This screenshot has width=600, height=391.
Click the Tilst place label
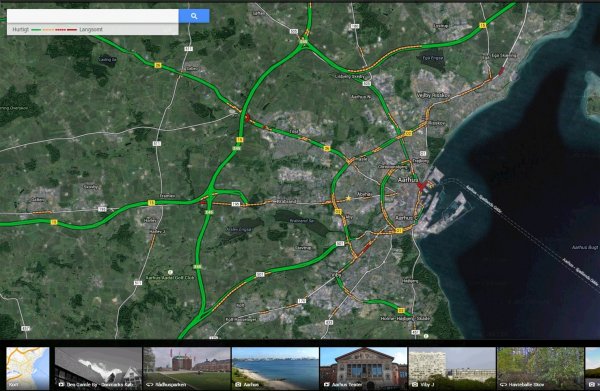click(294, 132)
